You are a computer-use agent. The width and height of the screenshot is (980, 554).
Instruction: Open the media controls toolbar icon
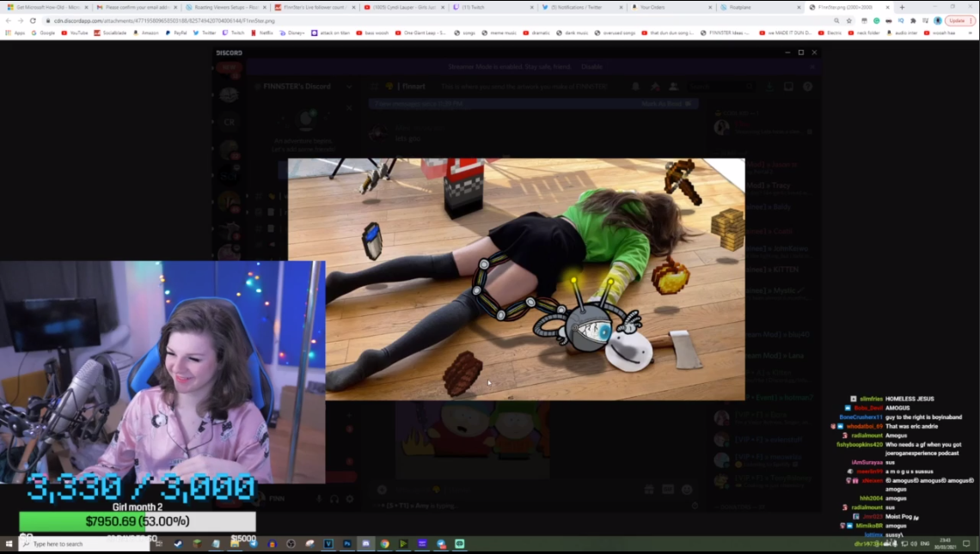pos(925,21)
